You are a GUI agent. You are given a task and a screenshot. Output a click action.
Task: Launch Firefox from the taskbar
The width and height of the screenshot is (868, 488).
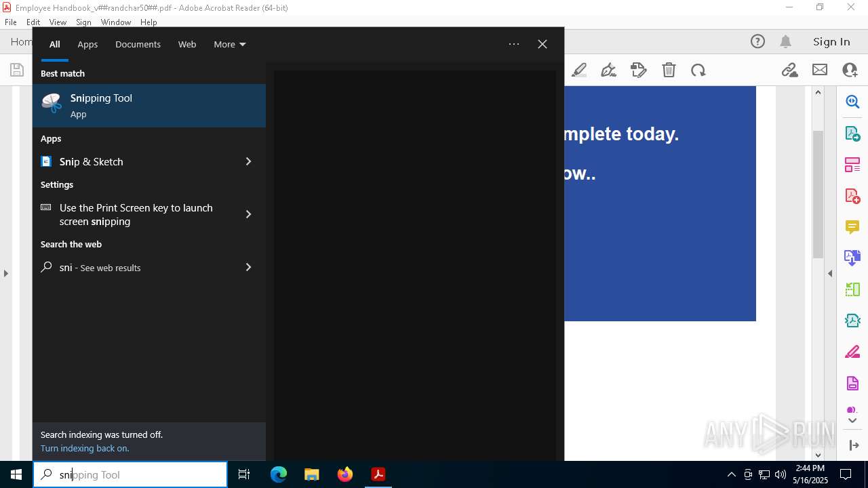[x=345, y=474]
